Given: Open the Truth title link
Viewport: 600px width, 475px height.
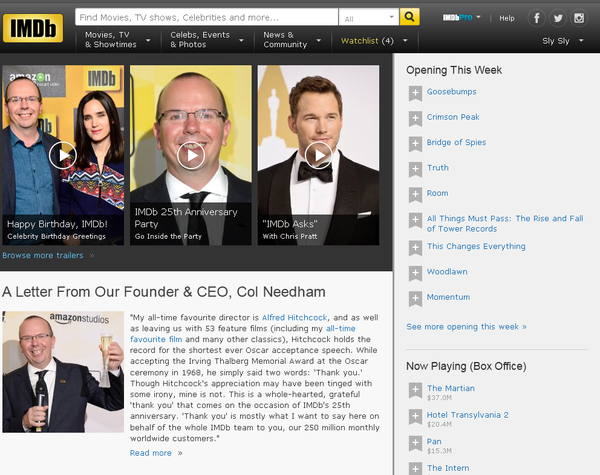Looking at the screenshot, I should coord(438,168).
